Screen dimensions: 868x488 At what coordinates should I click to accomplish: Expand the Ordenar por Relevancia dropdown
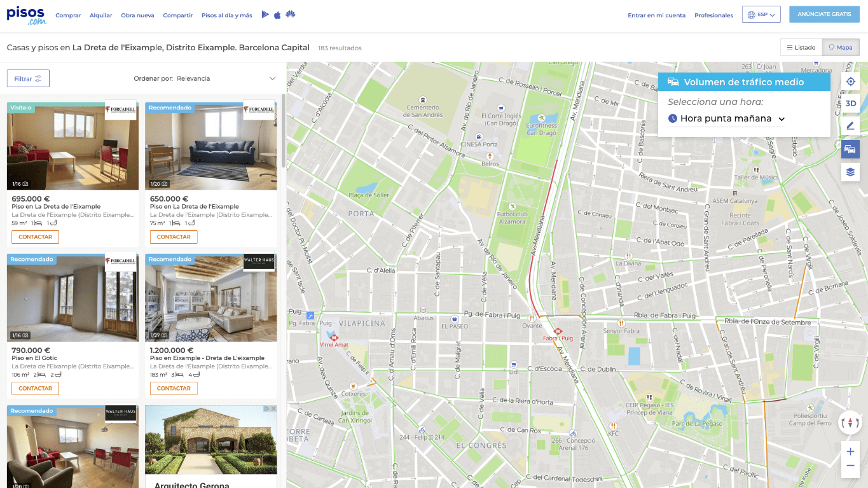click(x=205, y=79)
